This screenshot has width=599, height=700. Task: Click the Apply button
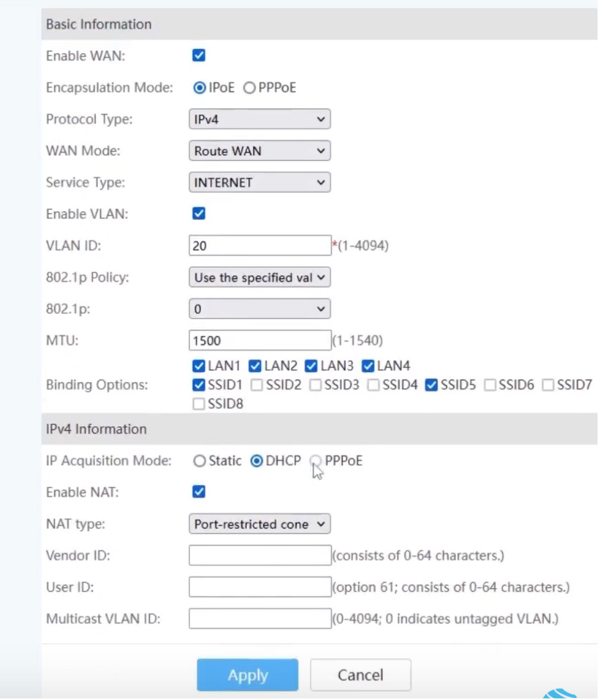coord(247,675)
